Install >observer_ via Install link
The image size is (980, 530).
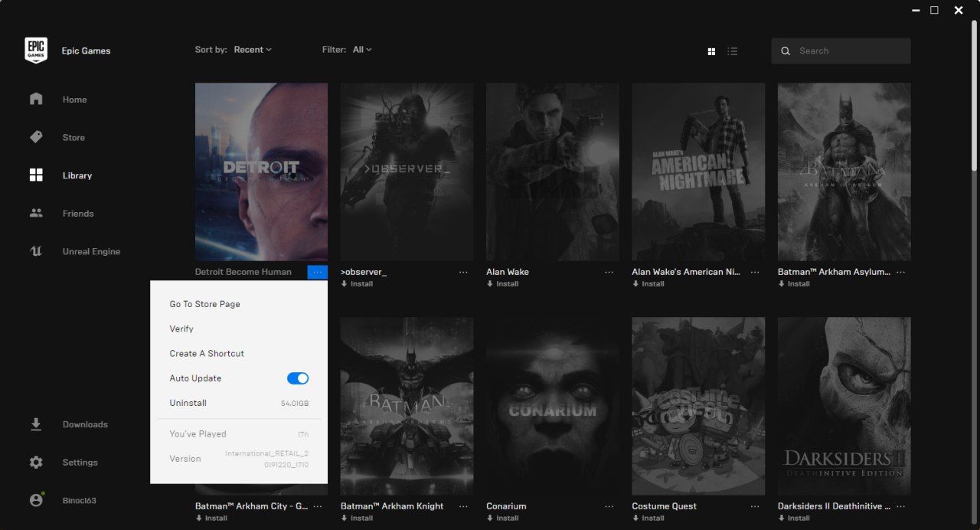pyautogui.click(x=358, y=284)
